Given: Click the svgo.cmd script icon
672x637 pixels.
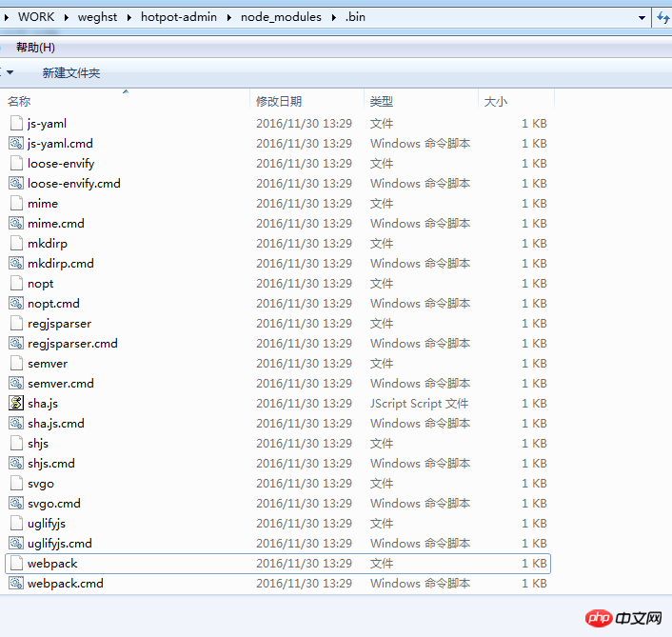Looking at the screenshot, I should [16, 503].
